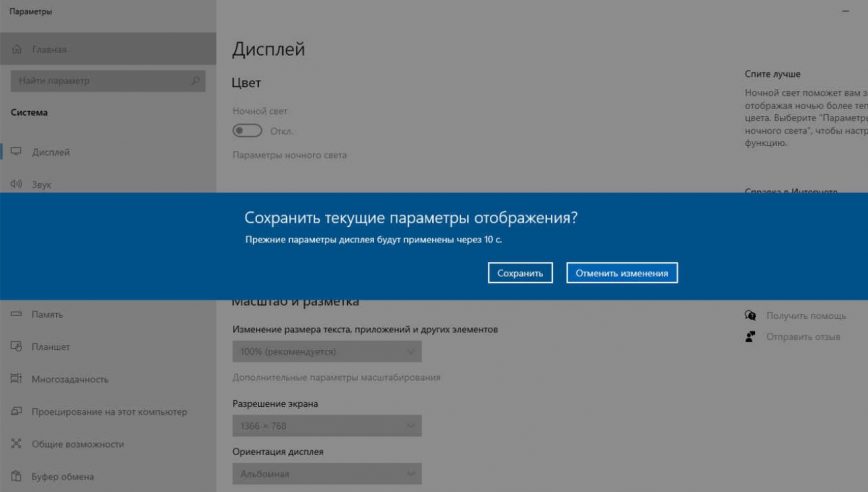Select Звук in the sidebar
Image resolution: width=868 pixels, height=492 pixels.
108,182
